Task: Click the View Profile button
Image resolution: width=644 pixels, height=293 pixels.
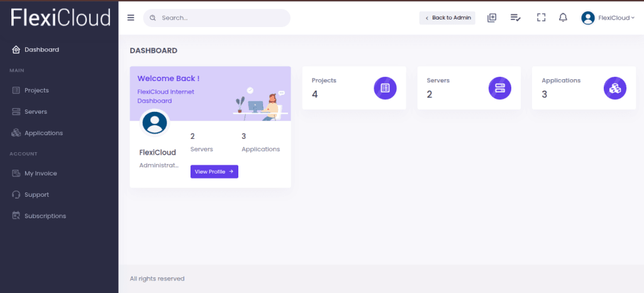Action: (214, 172)
